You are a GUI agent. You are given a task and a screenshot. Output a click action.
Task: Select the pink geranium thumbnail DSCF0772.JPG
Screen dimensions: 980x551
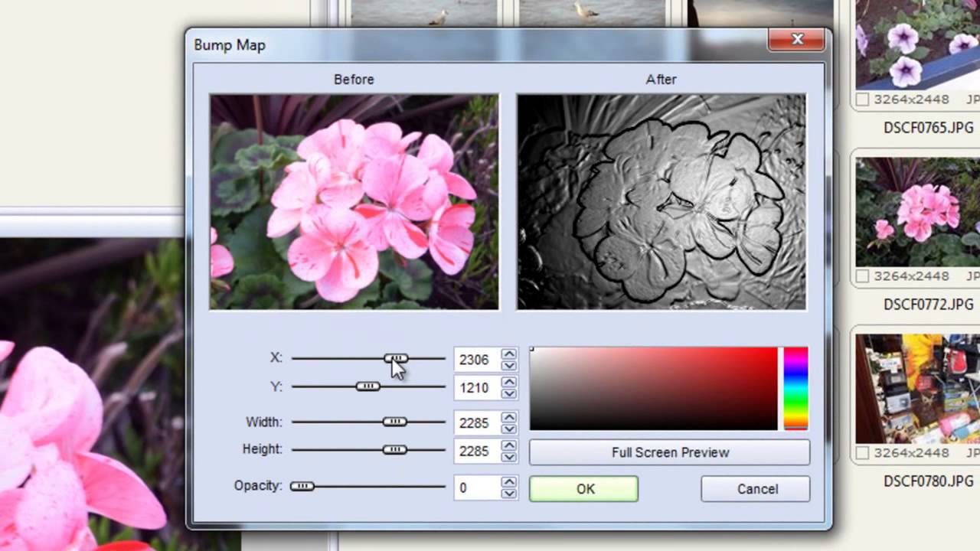click(917, 211)
